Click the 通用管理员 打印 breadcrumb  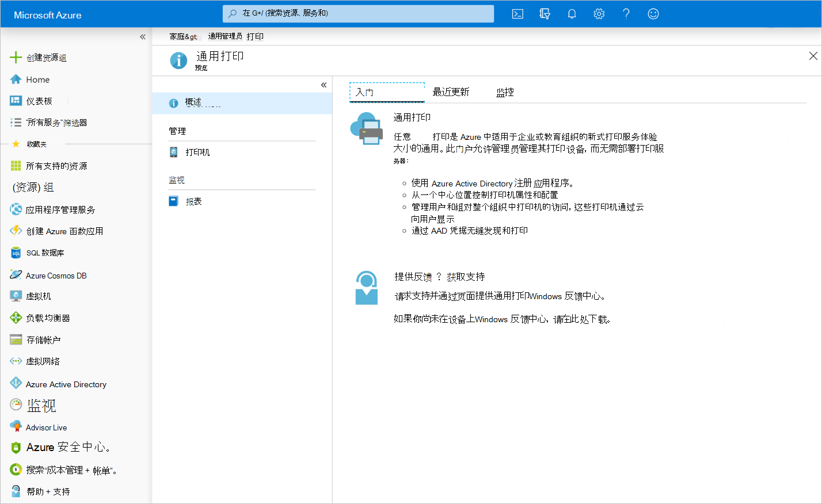click(235, 36)
